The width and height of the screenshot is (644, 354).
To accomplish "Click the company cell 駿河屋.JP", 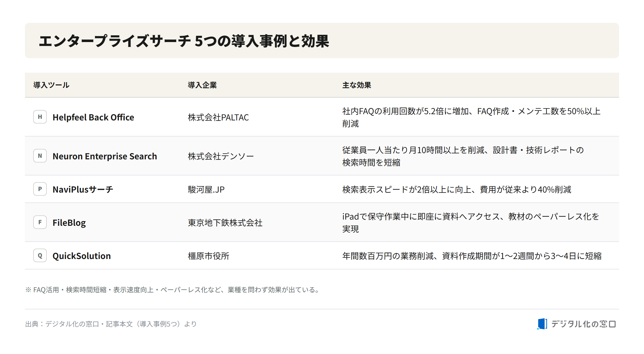I will click(206, 189).
